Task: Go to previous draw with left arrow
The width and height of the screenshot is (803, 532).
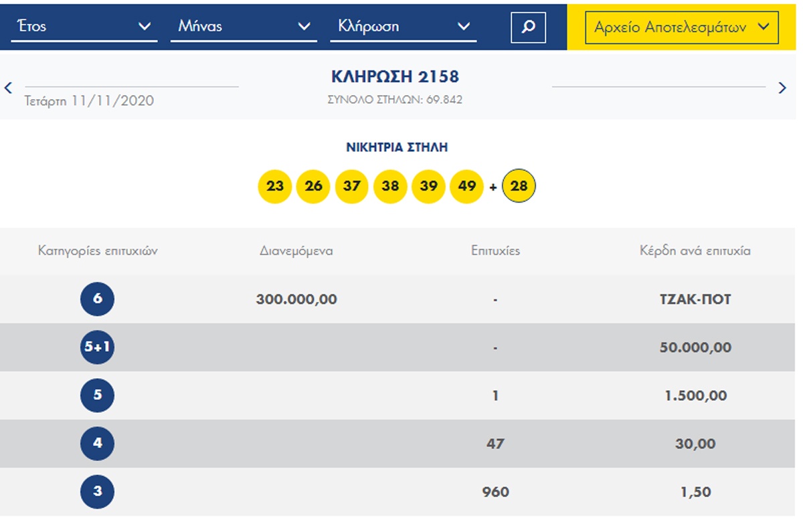Action: click(x=9, y=88)
